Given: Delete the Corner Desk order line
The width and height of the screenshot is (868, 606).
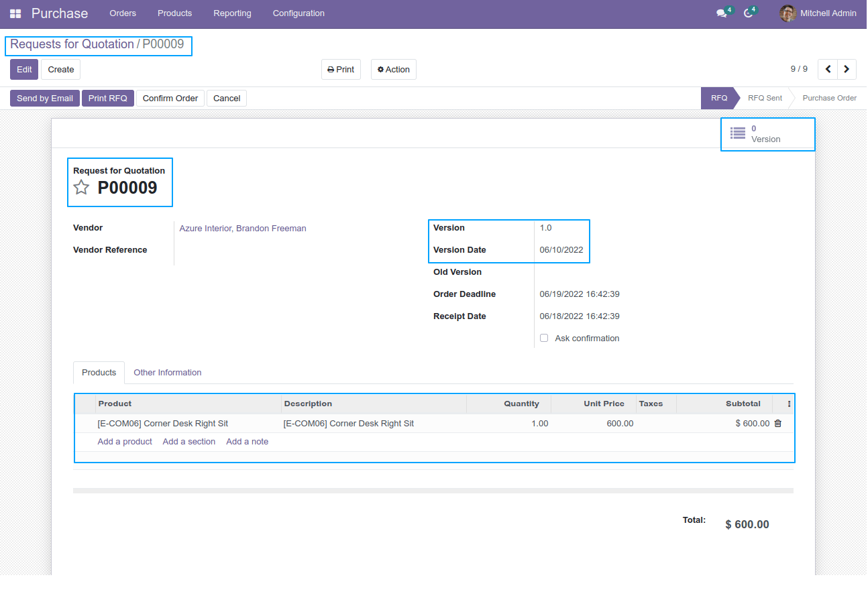Looking at the screenshot, I should tap(778, 423).
